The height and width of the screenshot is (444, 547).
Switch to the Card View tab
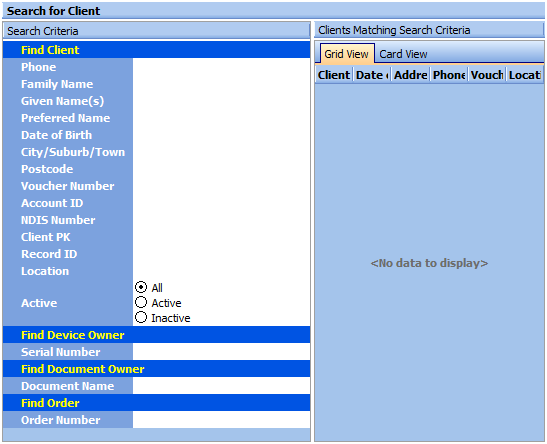[403, 54]
